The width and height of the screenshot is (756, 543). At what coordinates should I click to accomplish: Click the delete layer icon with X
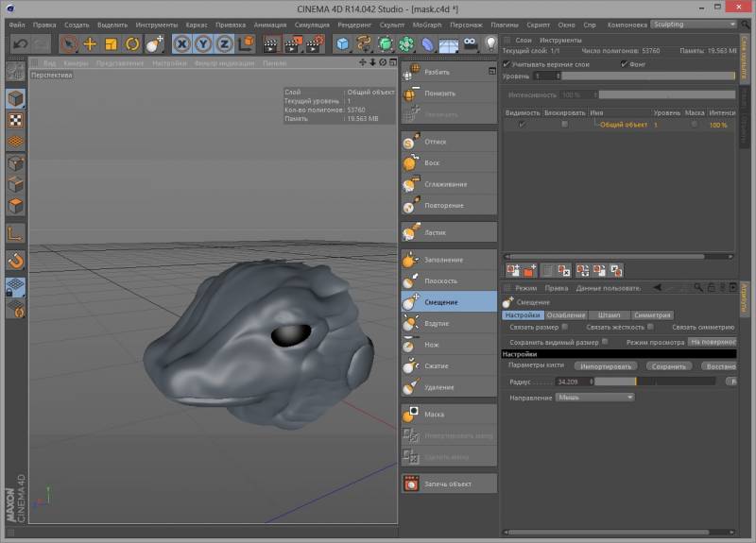pyautogui.click(x=563, y=271)
